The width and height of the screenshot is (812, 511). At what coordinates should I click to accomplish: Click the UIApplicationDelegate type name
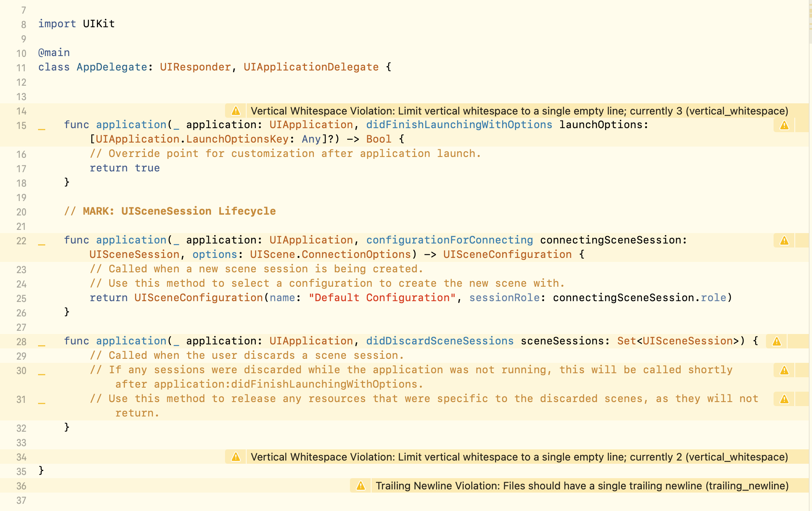pos(311,67)
